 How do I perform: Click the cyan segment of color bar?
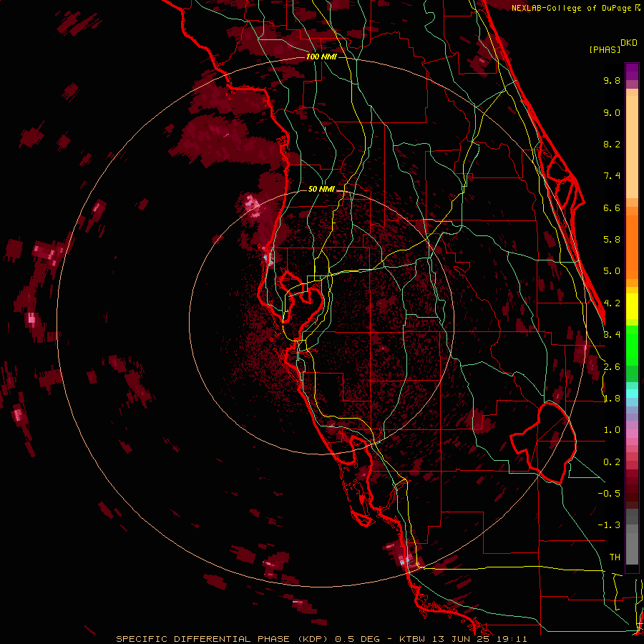pos(632,394)
